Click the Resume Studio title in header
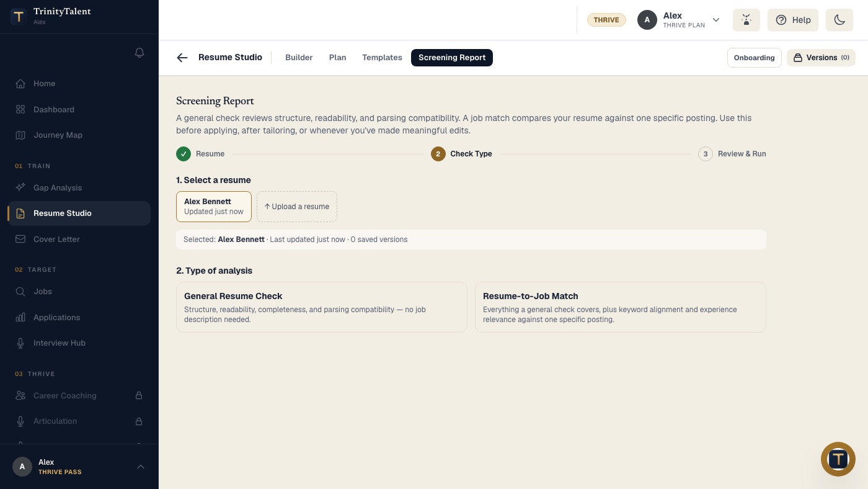Viewport: 868px width, 489px height. (x=230, y=58)
